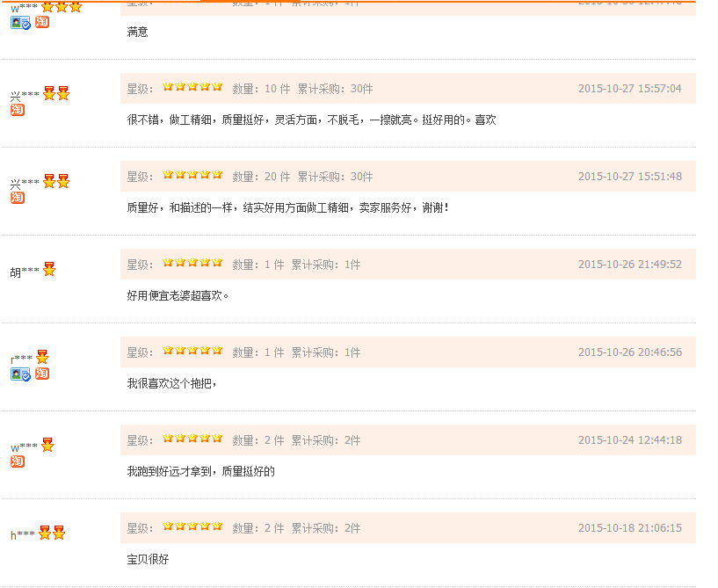Click the five-star rating in 20件 review

point(192,175)
